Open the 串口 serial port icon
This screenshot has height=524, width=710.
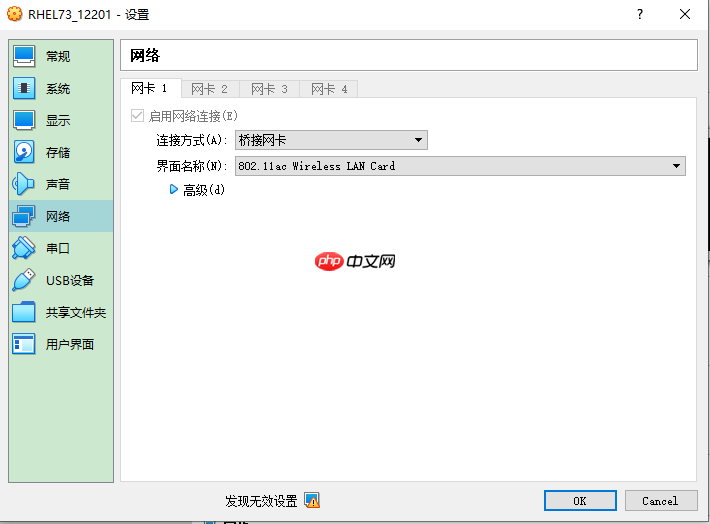(24, 248)
